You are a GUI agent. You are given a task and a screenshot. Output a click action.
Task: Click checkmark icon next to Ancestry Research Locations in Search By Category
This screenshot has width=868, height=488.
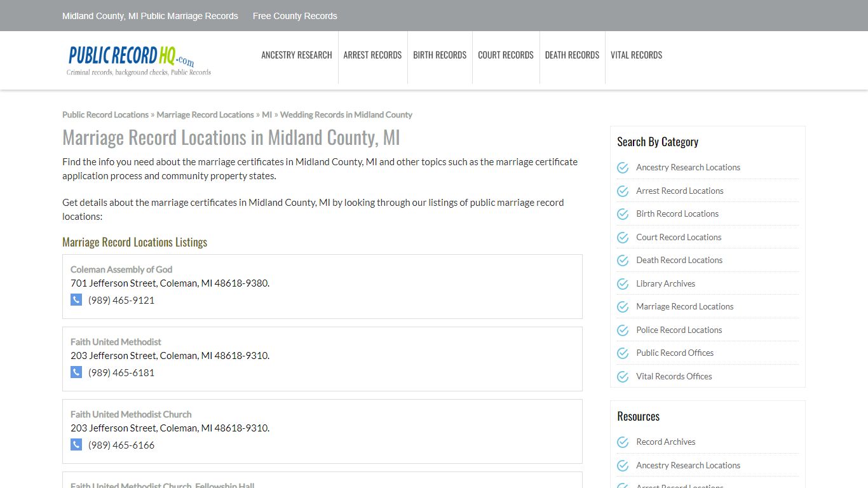(623, 168)
